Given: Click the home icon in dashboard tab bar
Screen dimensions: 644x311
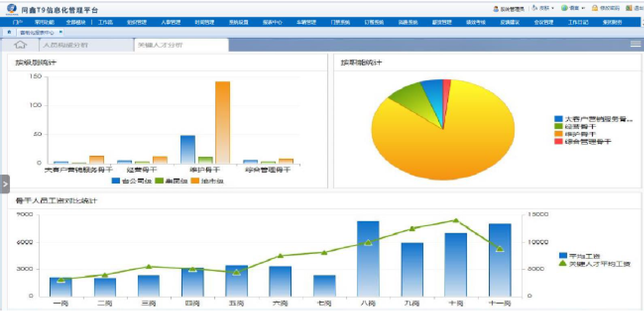Looking at the screenshot, I should point(20,45).
